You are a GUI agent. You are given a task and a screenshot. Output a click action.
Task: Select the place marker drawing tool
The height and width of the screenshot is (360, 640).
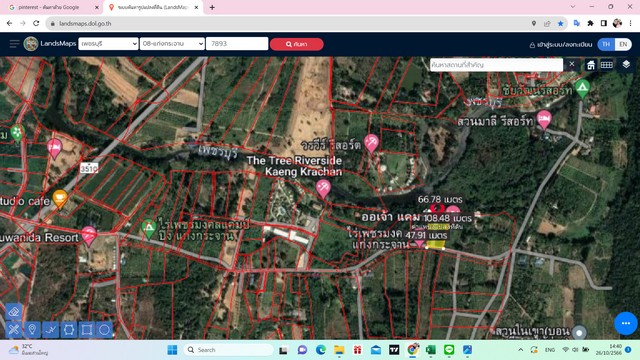tap(32, 329)
